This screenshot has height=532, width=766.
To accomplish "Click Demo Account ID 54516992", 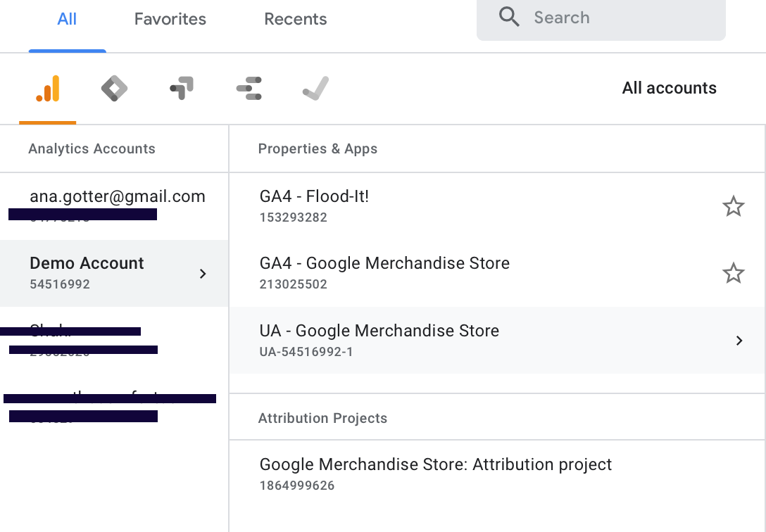I will (x=60, y=284).
